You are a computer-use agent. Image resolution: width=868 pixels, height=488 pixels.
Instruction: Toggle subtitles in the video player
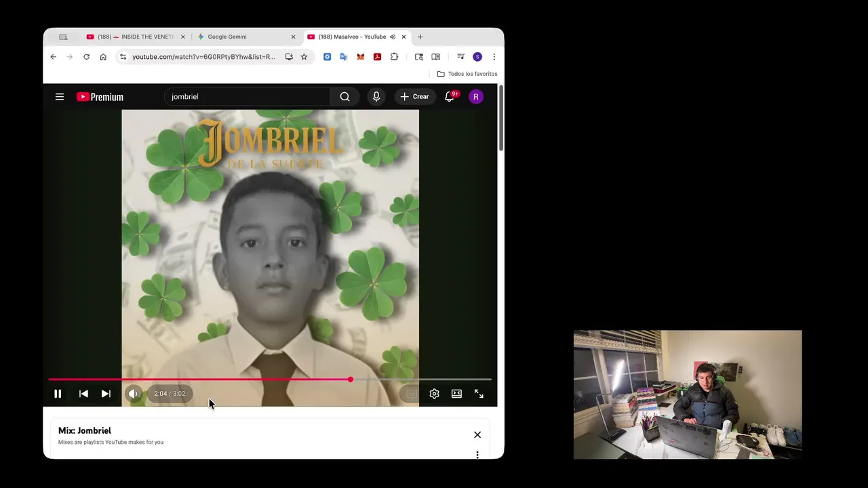click(x=412, y=394)
